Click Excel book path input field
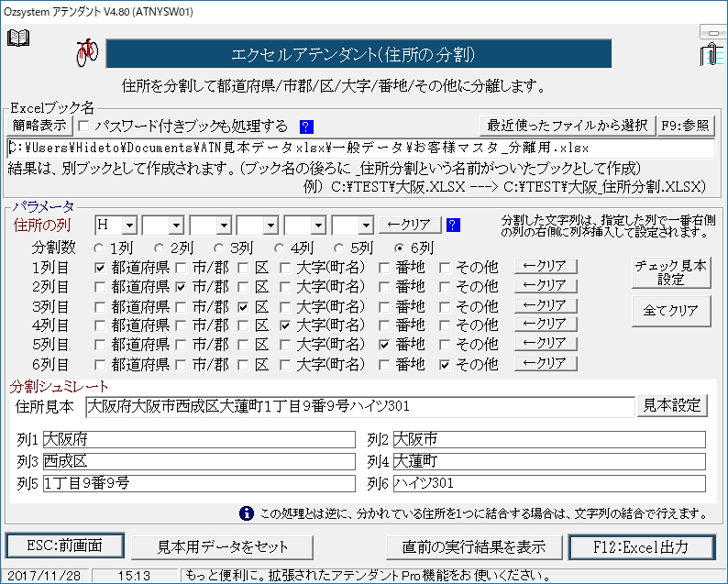 [x=360, y=149]
